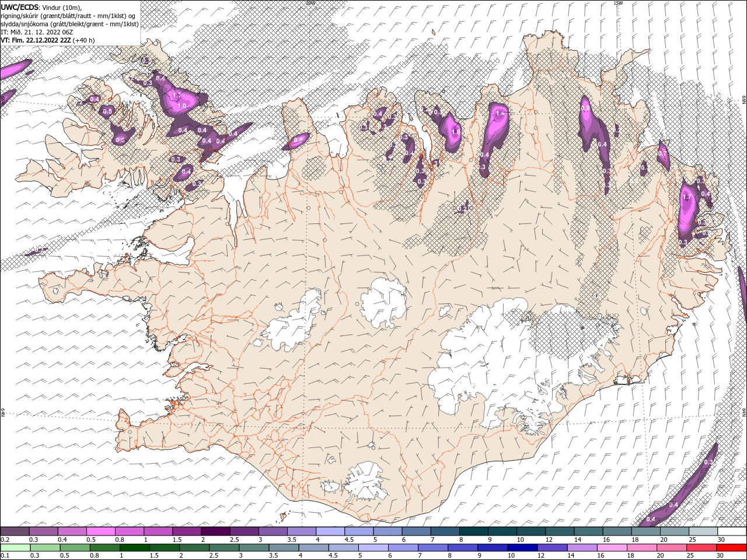Click the 20W longitude label
The width and height of the screenshot is (747, 560).
click(x=309, y=2)
